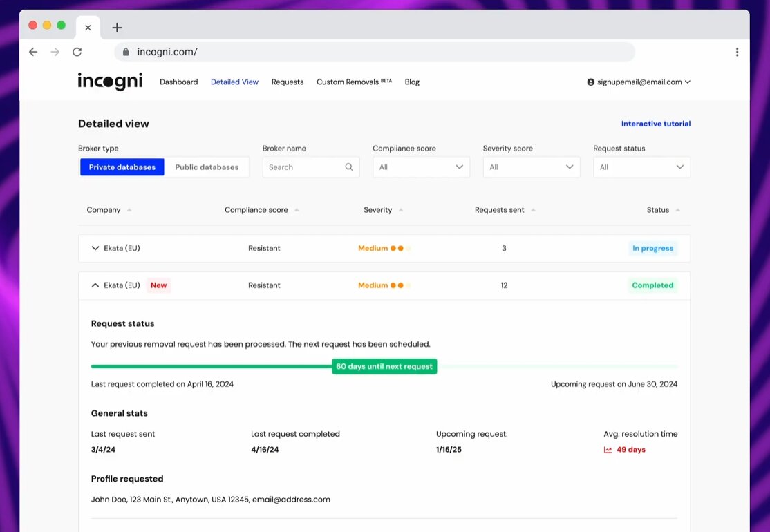Go to the Dashboard nav item
This screenshot has width=770, height=532.
pyautogui.click(x=178, y=82)
